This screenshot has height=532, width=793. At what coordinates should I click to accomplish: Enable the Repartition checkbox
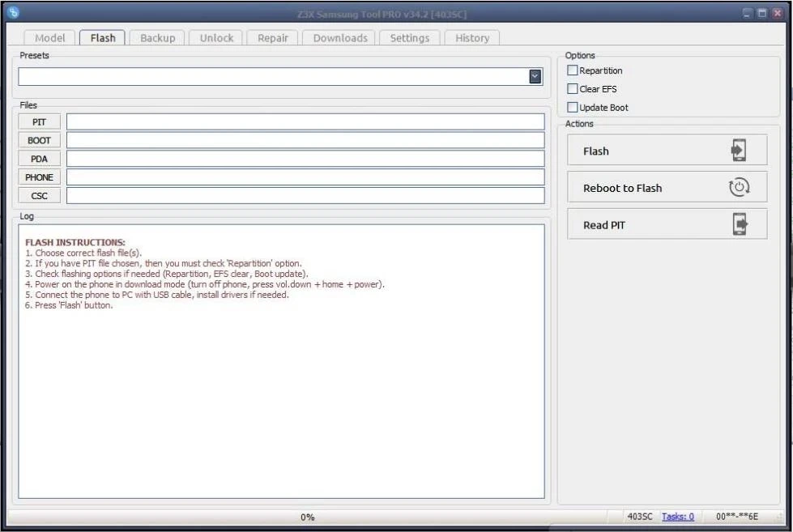(572, 70)
